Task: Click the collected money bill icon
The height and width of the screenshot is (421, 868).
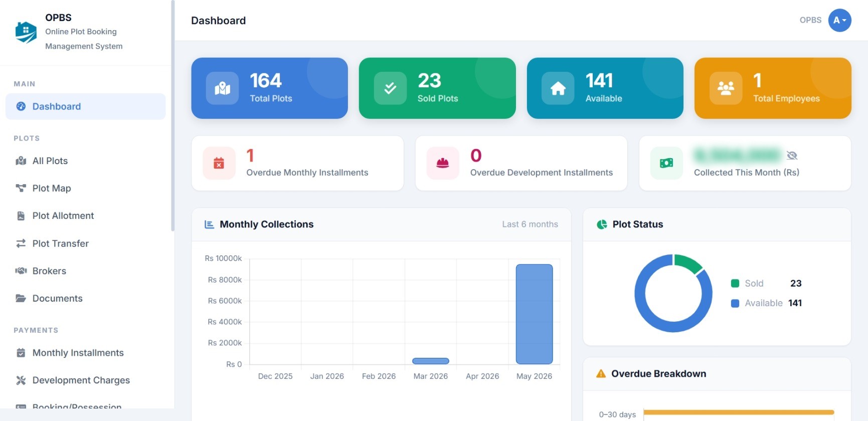Action: coord(666,163)
